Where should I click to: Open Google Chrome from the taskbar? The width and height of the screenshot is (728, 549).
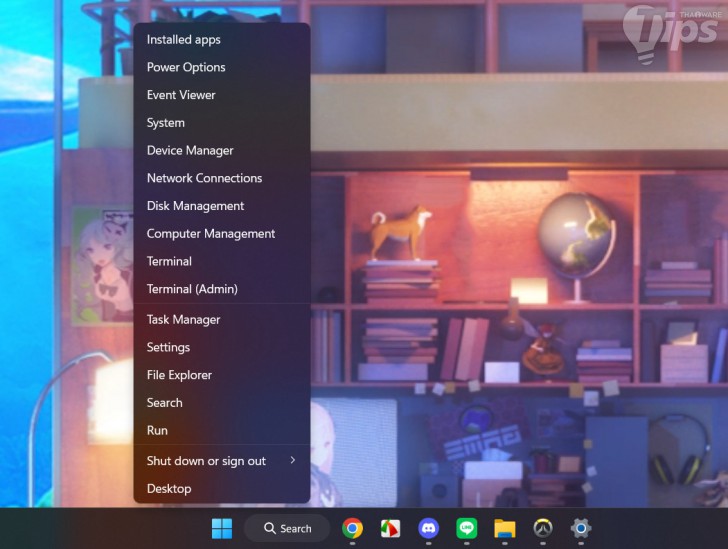352,529
